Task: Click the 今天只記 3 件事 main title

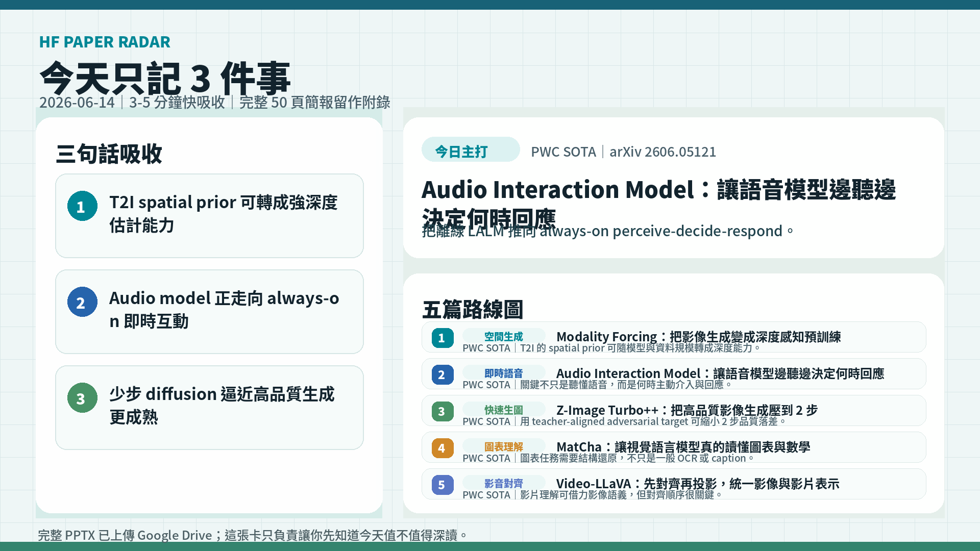Action: tap(165, 78)
